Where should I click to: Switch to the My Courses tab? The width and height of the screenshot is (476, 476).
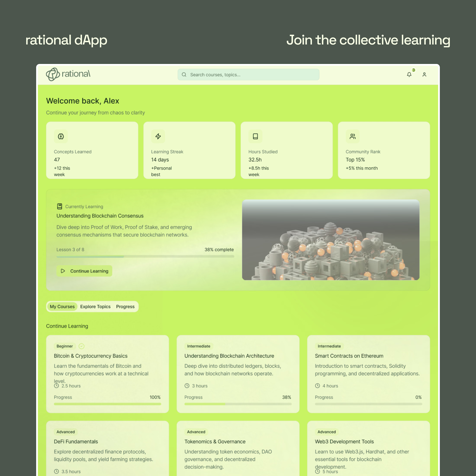tap(62, 307)
